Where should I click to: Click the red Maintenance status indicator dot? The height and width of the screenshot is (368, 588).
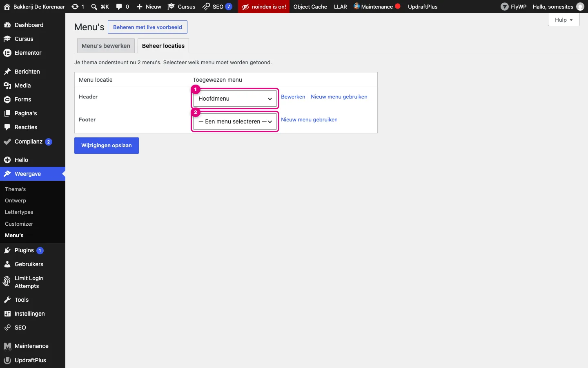398,6
